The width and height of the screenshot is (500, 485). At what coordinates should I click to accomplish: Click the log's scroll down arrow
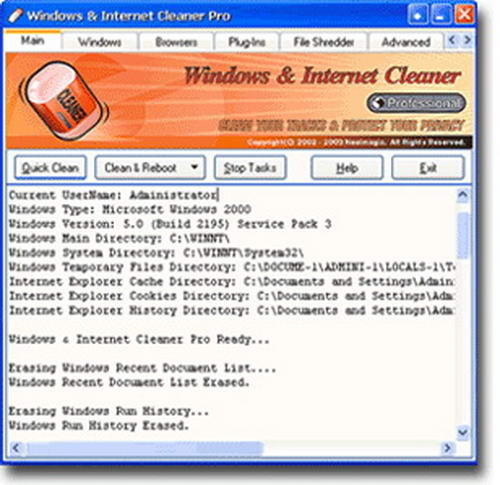pyautogui.click(x=463, y=433)
